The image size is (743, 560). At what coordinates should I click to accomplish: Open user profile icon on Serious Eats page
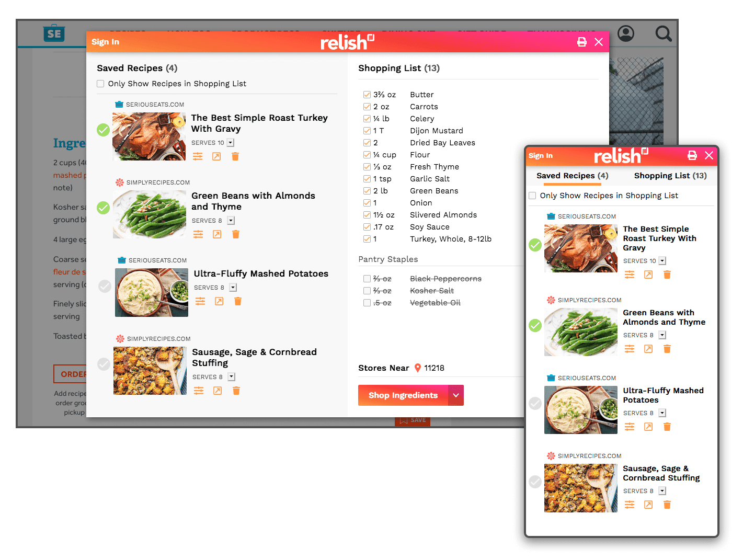(626, 33)
